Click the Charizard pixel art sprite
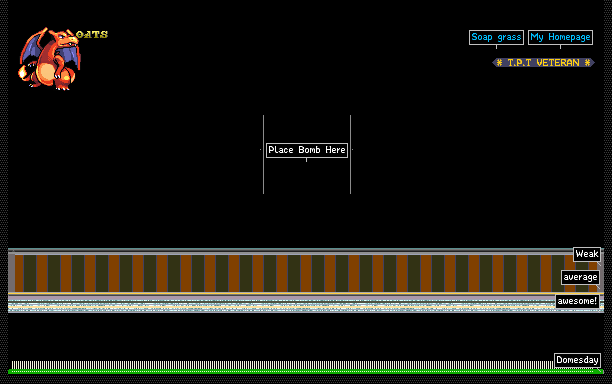The image size is (612, 384). click(49, 59)
